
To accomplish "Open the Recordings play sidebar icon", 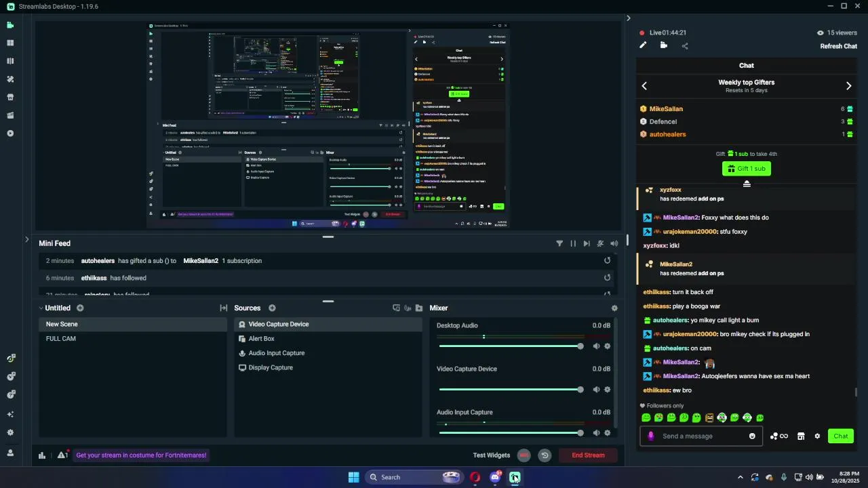I will click(10, 134).
